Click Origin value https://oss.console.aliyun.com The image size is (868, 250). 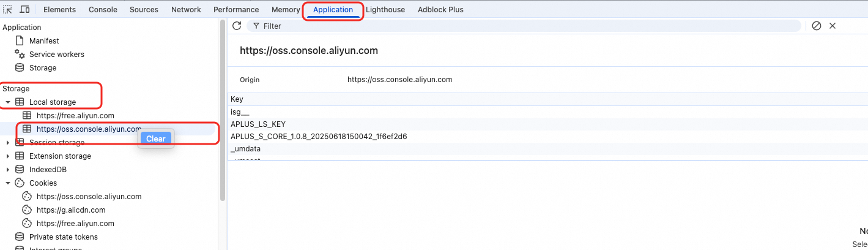point(399,80)
